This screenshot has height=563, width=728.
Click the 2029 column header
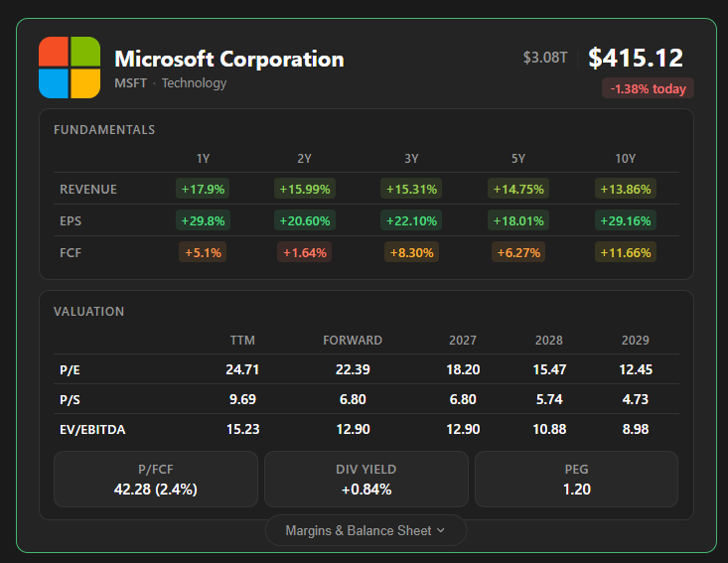point(636,341)
